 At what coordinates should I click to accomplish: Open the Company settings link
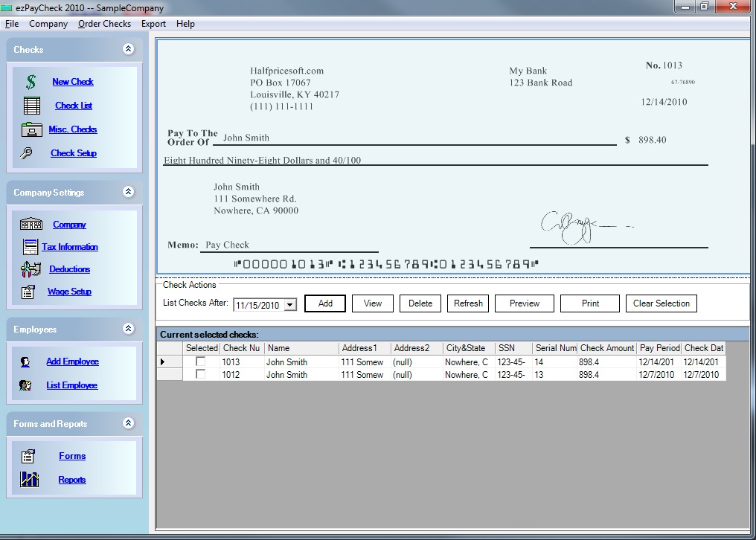coord(69,224)
